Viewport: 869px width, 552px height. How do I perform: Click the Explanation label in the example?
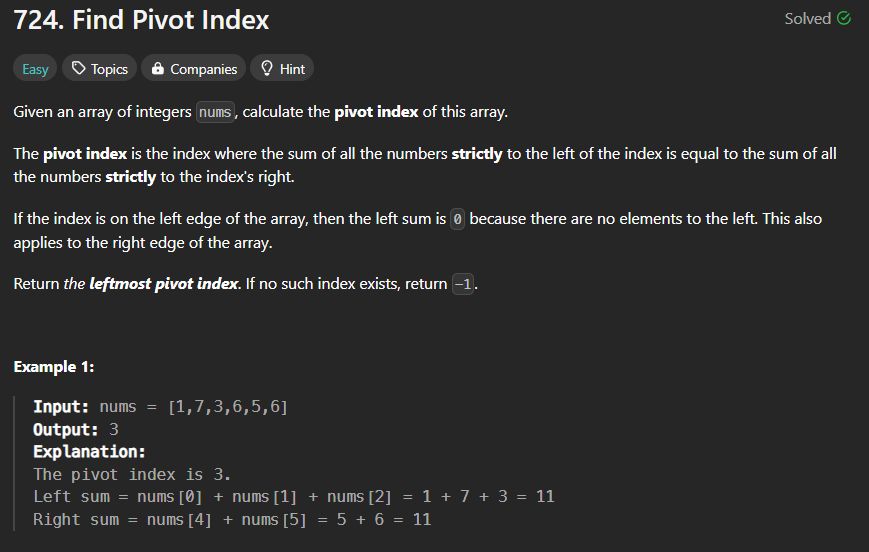point(89,452)
